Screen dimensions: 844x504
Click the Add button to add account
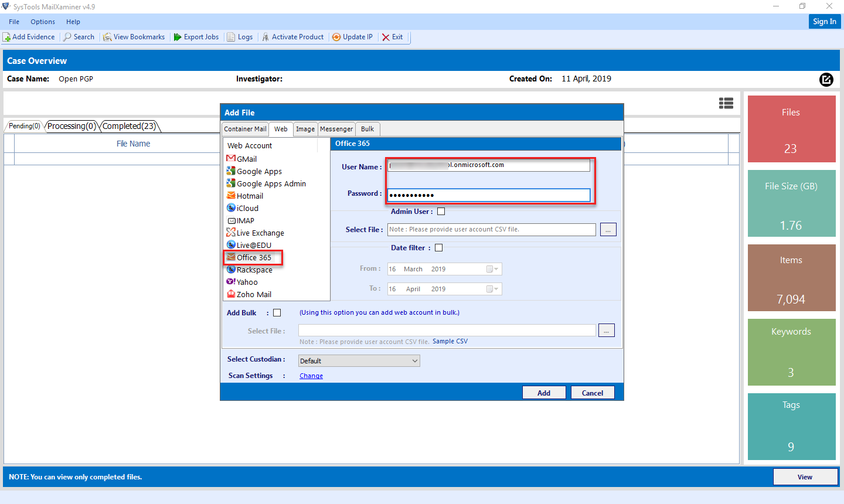click(x=544, y=392)
